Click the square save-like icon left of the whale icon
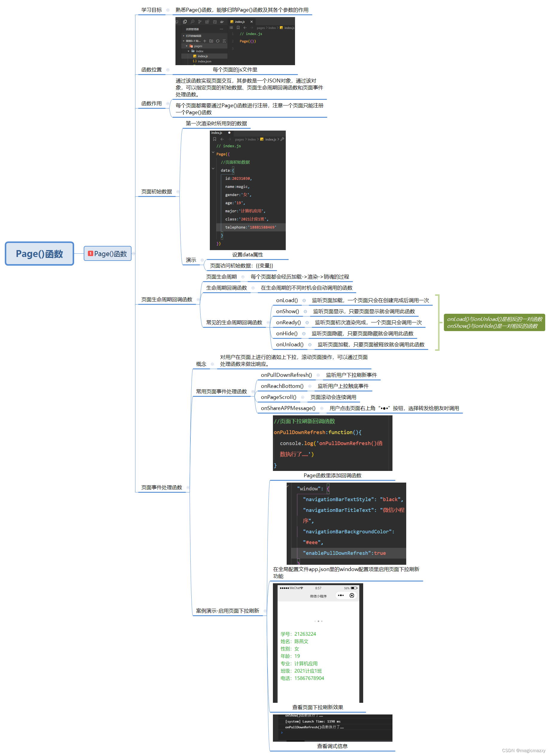Screen dimensions: 550x756 tap(215, 22)
